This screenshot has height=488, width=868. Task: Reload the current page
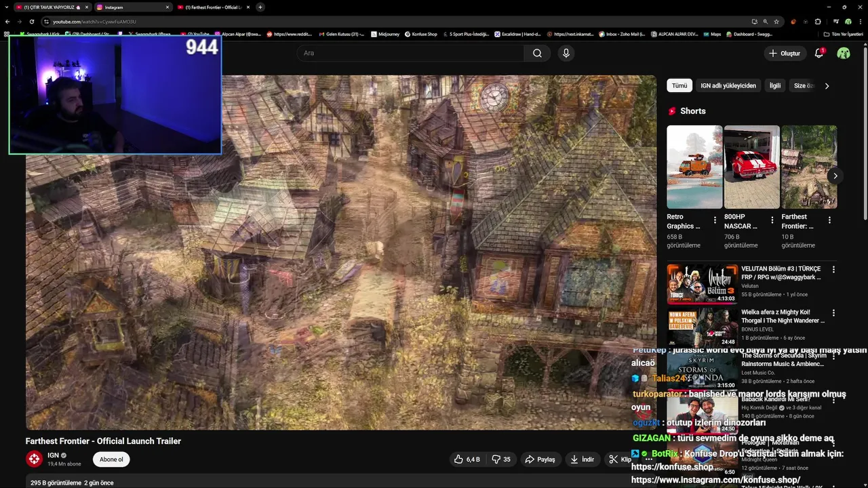coord(31,21)
